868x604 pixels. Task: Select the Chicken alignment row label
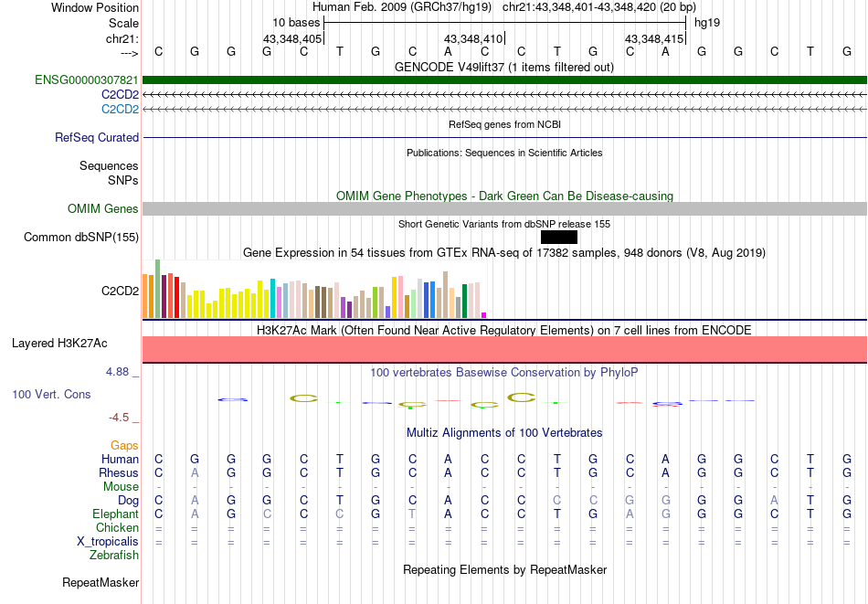pyautogui.click(x=117, y=527)
